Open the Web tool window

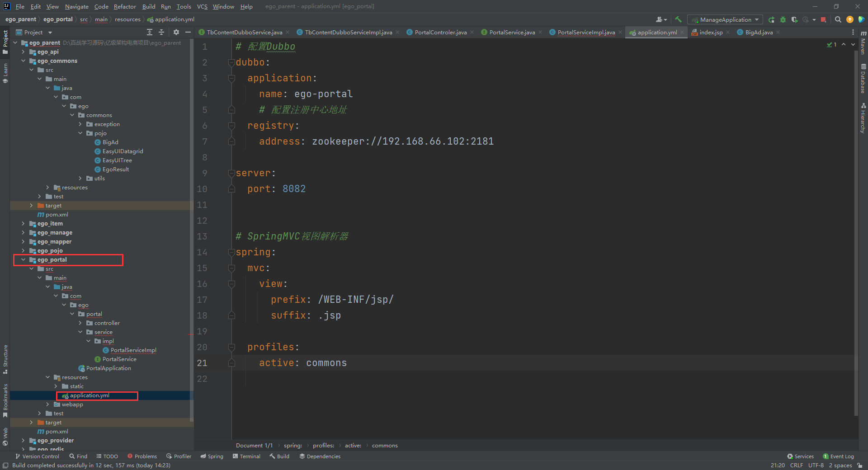coord(5,436)
